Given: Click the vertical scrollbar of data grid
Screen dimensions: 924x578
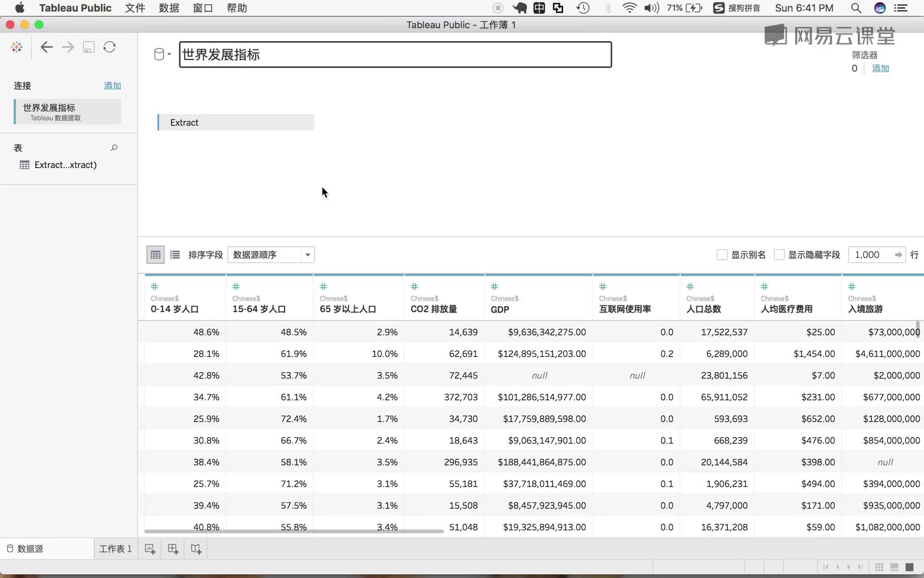Looking at the screenshot, I should click(918, 329).
